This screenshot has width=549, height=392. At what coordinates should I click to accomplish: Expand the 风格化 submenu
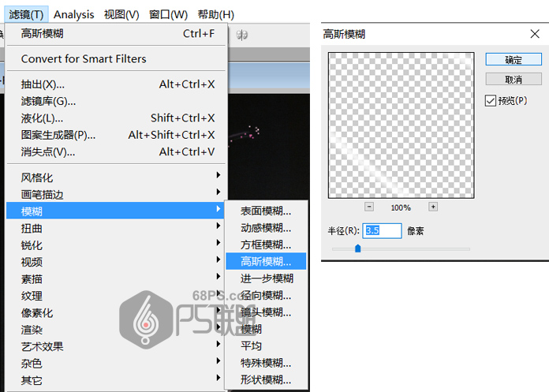click(x=117, y=177)
